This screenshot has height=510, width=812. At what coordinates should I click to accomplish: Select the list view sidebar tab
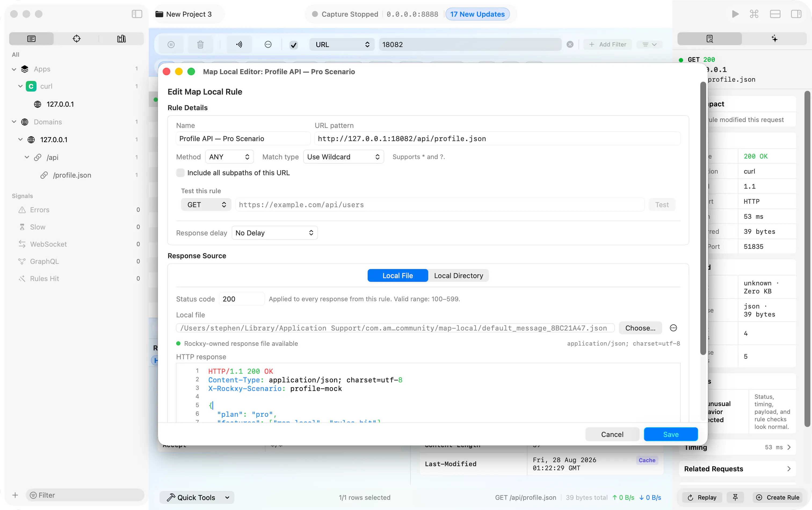click(31, 39)
